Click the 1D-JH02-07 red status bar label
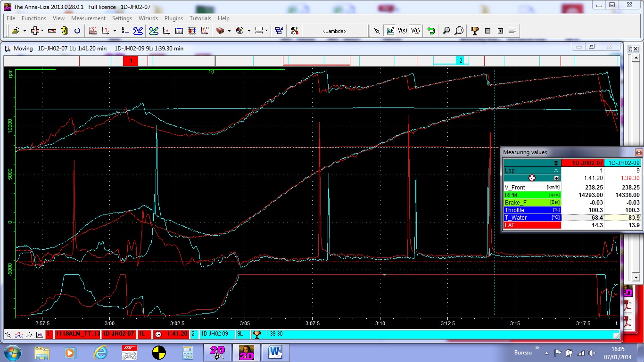The height and width of the screenshot is (362, 644). point(119,334)
